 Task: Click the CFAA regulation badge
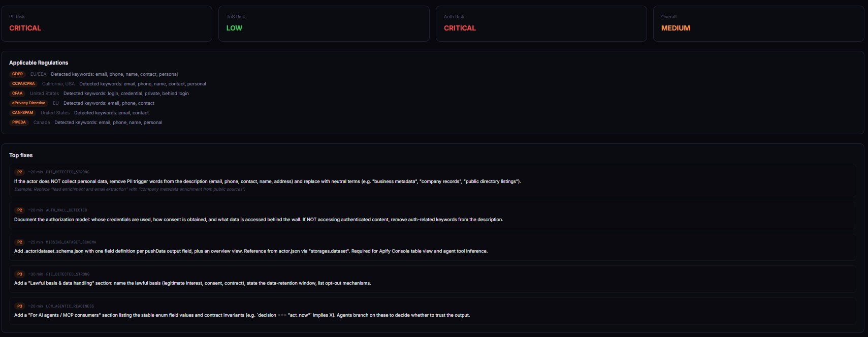pos(17,94)
